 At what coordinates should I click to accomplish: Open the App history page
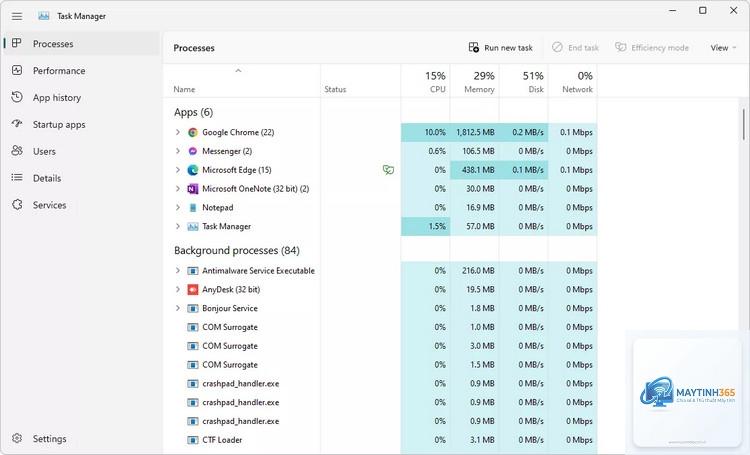(82, 97)
